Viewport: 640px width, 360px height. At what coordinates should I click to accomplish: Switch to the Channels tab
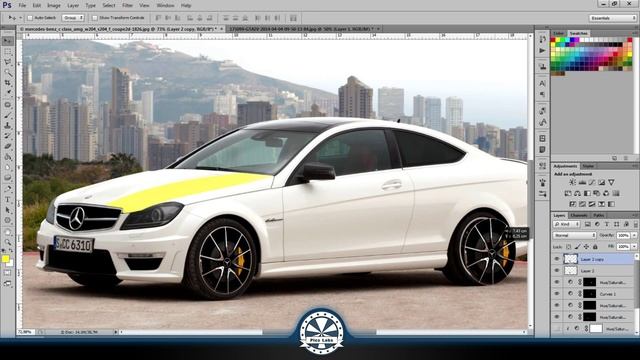(x=579, y=215)
